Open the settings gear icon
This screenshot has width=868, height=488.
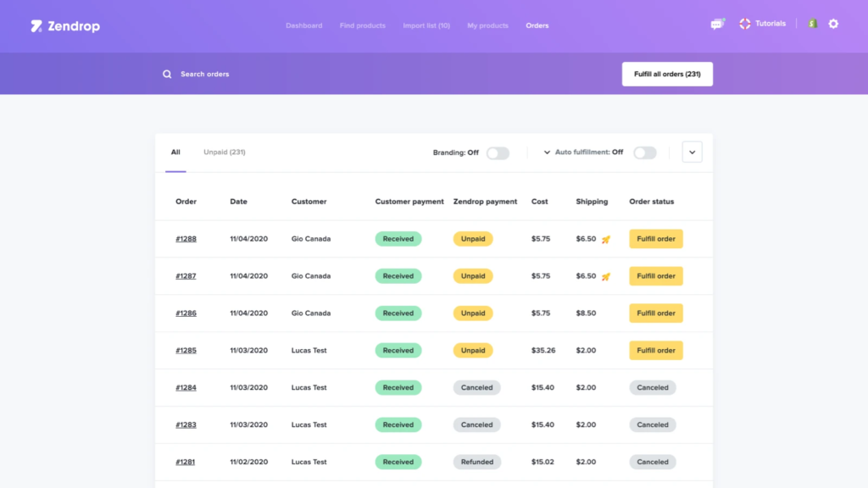(x=832, y=24)
